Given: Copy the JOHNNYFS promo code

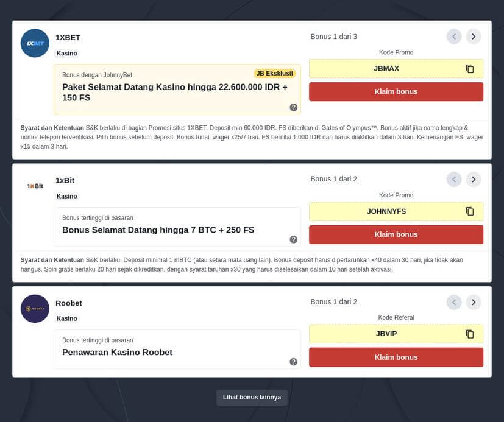Looking at the screenshot, I should (x=470, y=211).
